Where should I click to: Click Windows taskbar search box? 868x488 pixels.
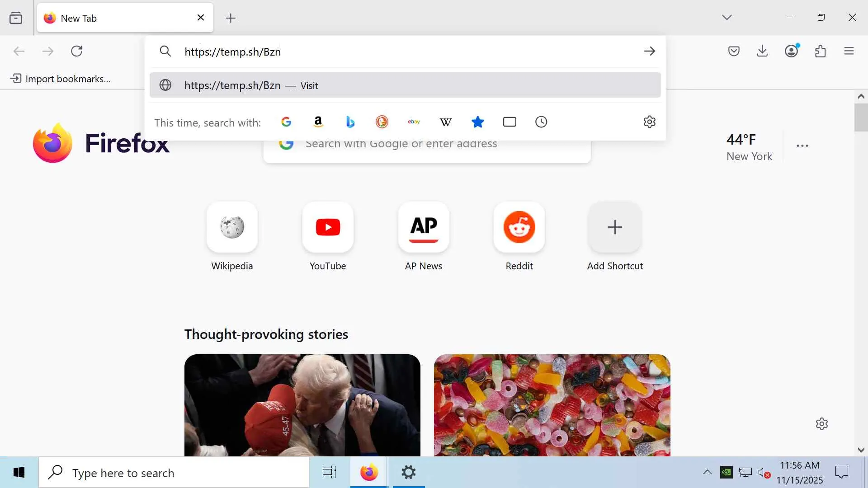pyautogui.click(x=174, y=473)
